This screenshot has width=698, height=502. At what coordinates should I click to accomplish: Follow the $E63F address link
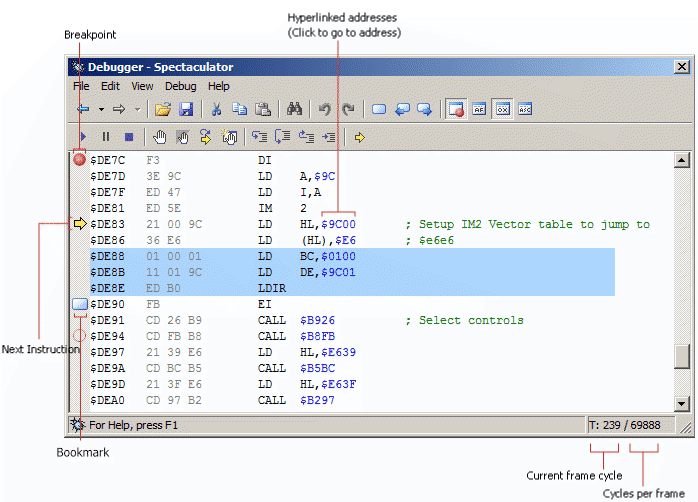338,385
